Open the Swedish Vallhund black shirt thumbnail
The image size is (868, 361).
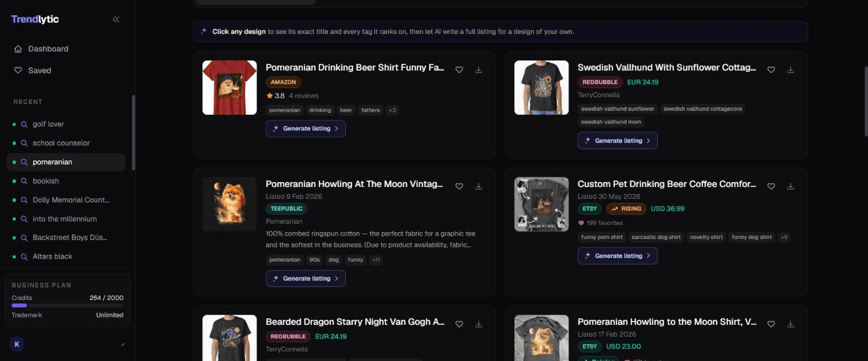pos(541,88)
